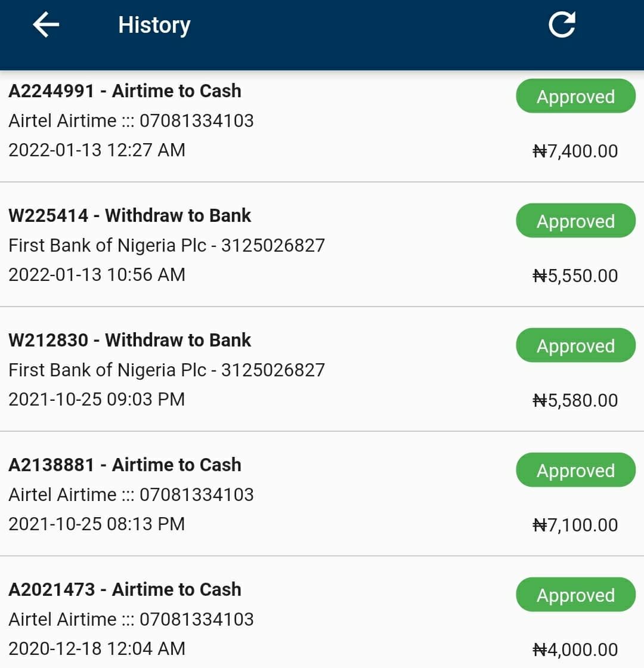Screen dimensions: 644x668
Task: Tap Approved badge on A2021473
Action: [x=575, y=595]
